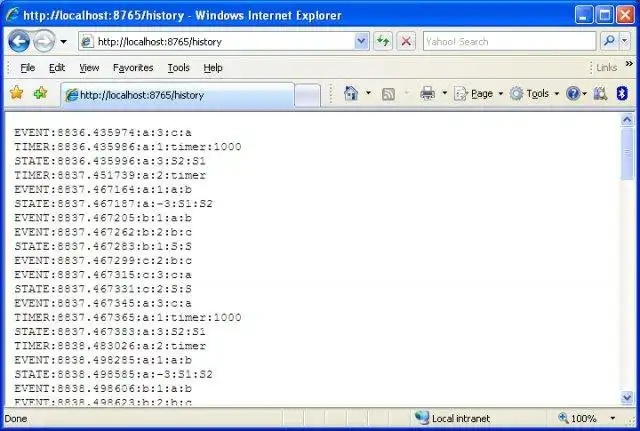This screenshot has width=640, height=431.
Task: Open the search options dropdown
Action: pos(624,41)
